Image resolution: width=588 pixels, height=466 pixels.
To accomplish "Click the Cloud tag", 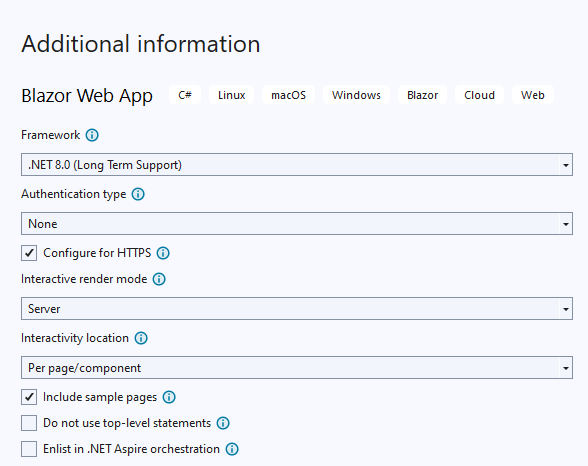I will point(479,95).
